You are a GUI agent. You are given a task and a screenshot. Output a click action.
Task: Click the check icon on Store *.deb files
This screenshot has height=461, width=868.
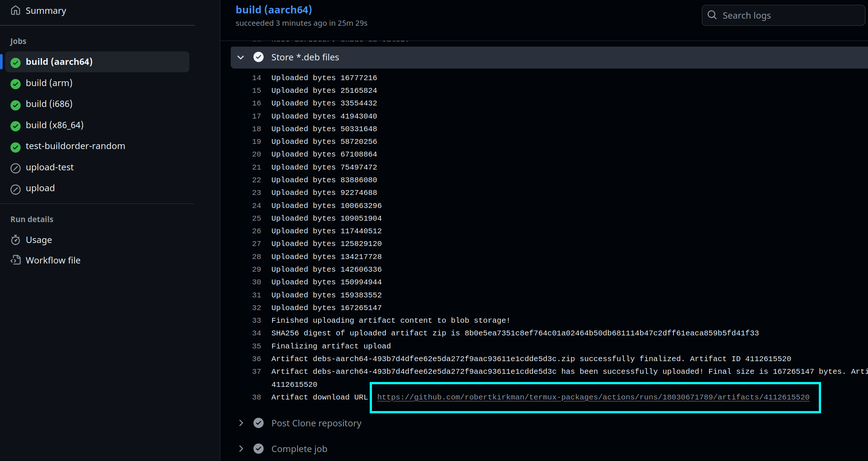pyautogui.click(x=258, y=57)
